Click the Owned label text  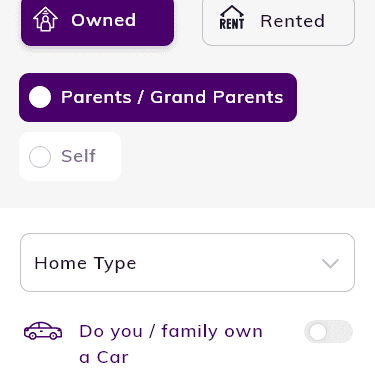104,20
